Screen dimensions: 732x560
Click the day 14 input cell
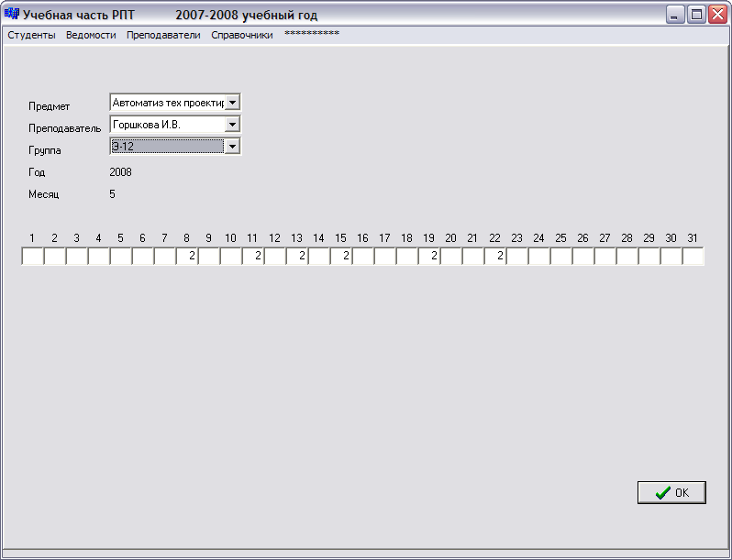pos(319,256)
